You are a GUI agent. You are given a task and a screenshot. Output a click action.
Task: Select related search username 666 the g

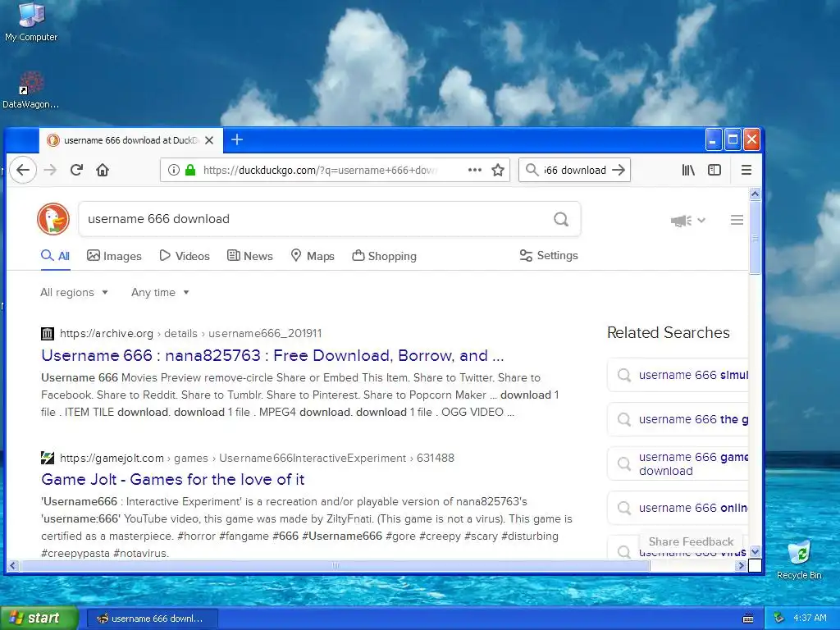click(678, 419)
